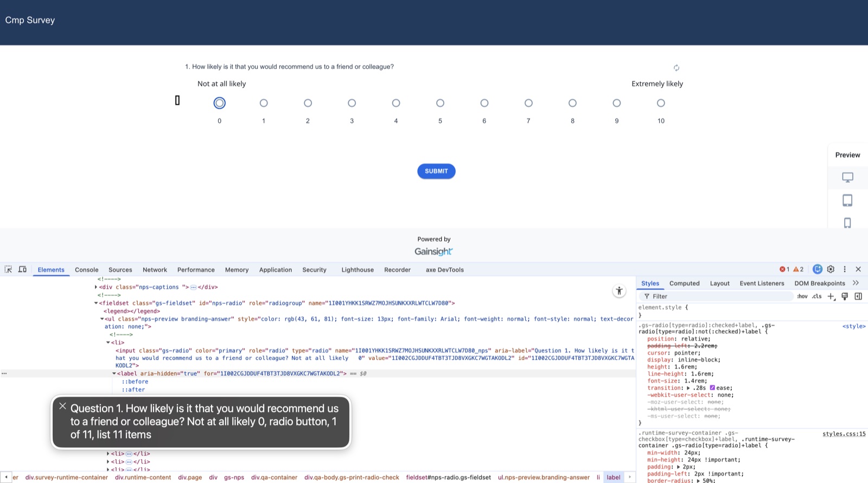
Task: Select rating 2 radio button
Action: click(308, 103)
